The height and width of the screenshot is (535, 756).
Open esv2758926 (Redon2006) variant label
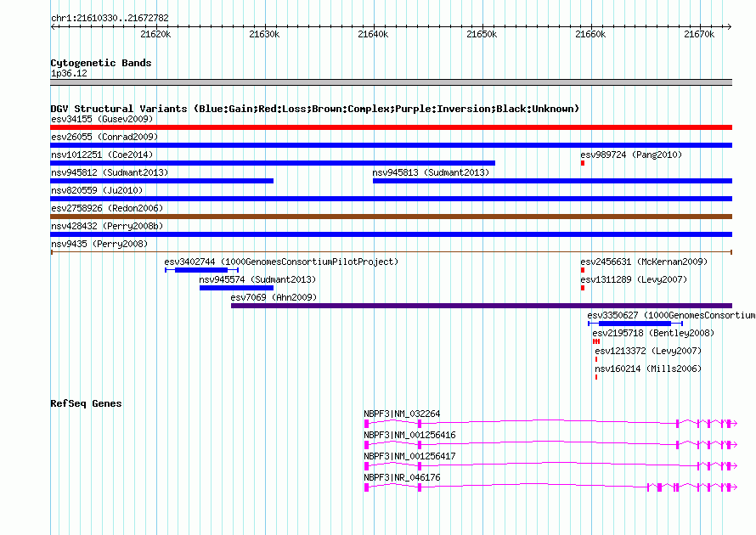coord(107,208)
